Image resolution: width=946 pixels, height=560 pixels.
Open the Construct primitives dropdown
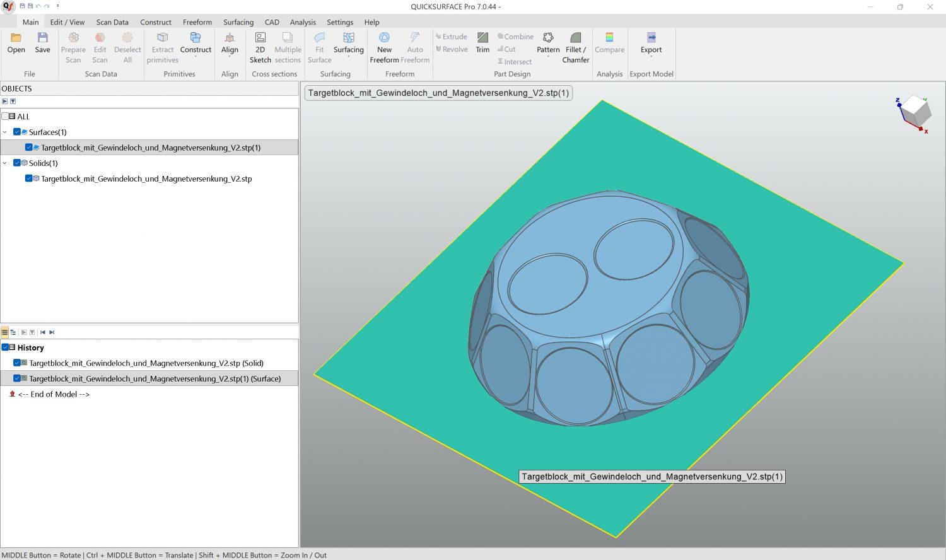196,48
